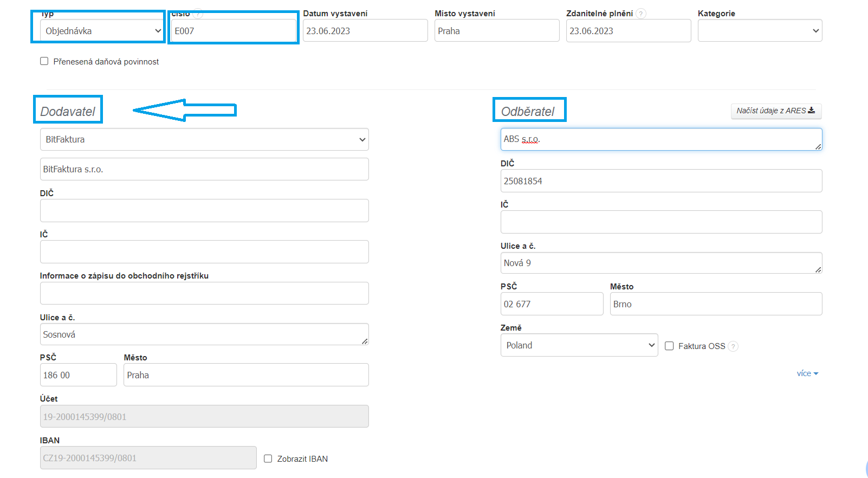The height and width of the screenshot is (478, 868).
Task: Click help icon beside Faktura OSS
Action: 733,346
